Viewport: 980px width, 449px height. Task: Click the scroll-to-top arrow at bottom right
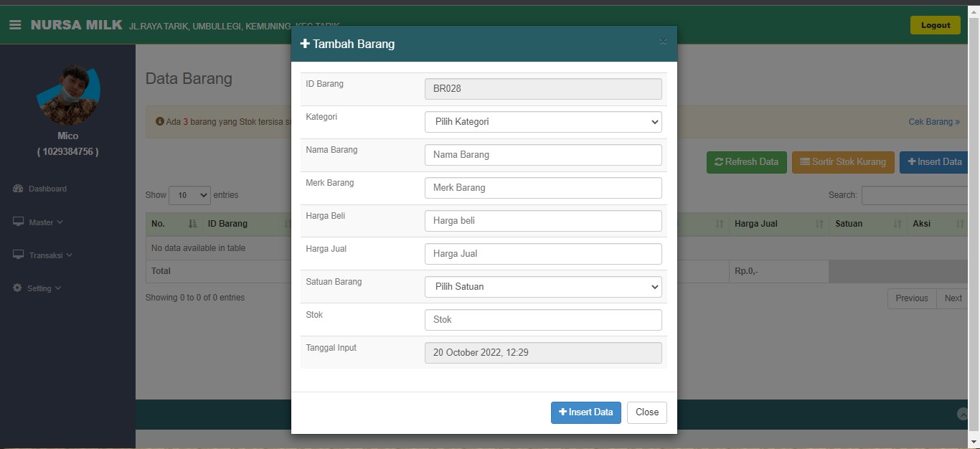pyautogui.click(x=963, y=414)
